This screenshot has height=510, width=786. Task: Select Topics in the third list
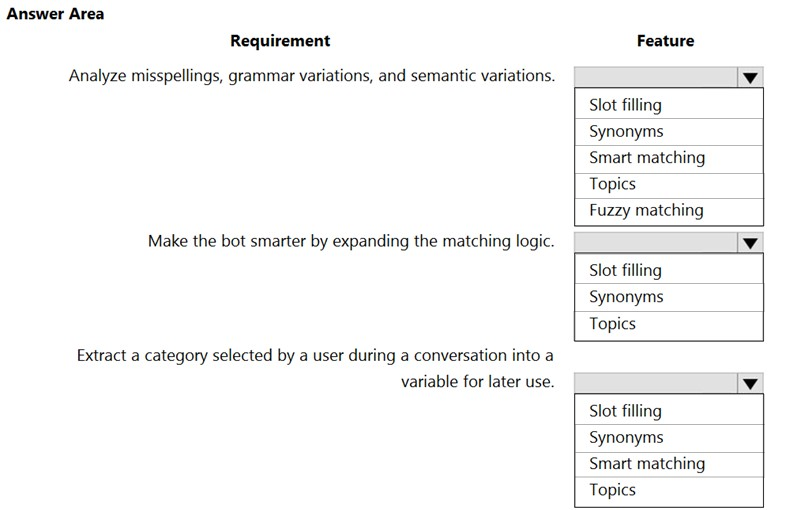pos(669,490)
